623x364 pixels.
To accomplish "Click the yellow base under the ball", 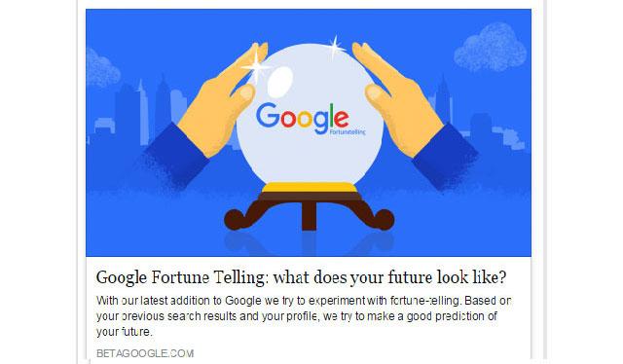I will tap(310, 188).
